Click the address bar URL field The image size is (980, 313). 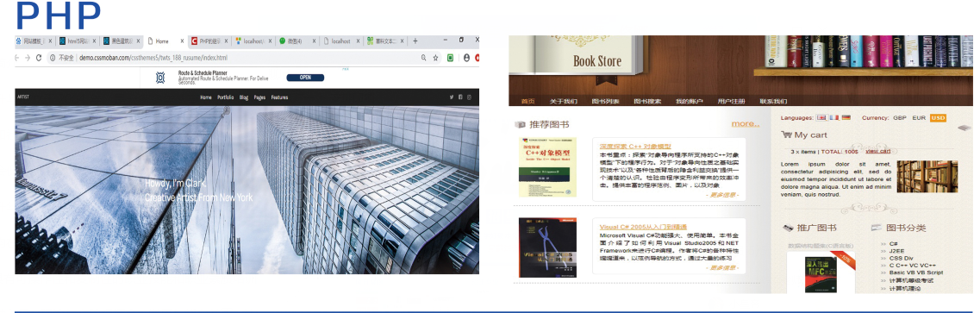(x=238, y=58)
